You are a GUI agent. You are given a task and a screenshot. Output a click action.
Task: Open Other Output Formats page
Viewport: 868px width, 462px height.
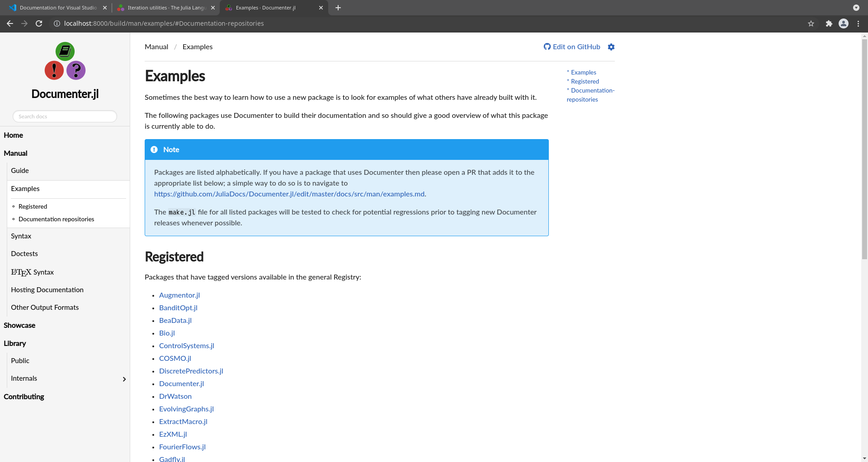[x=45, y=308]
